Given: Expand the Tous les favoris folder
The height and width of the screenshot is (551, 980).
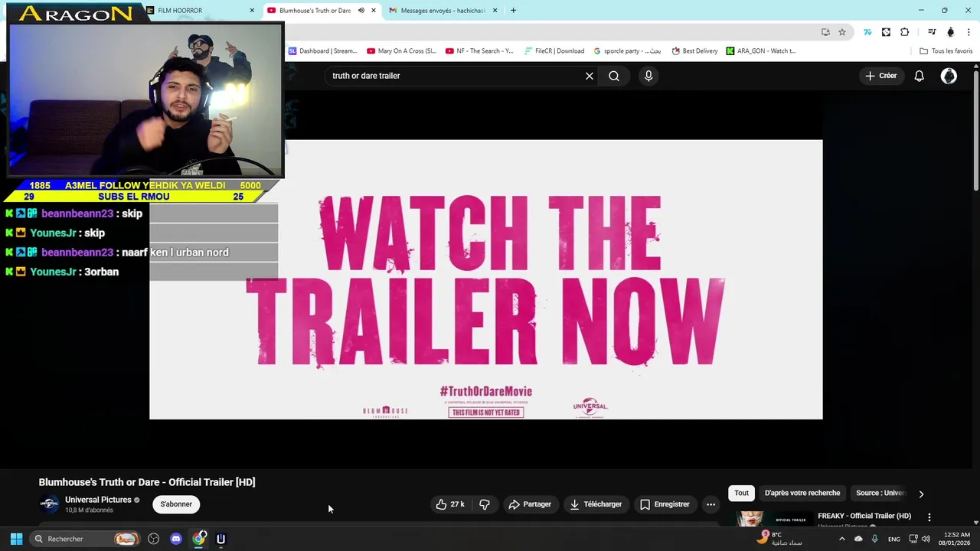Looking at the screenshot, I should pyautogui.click(x=946, y=51).
